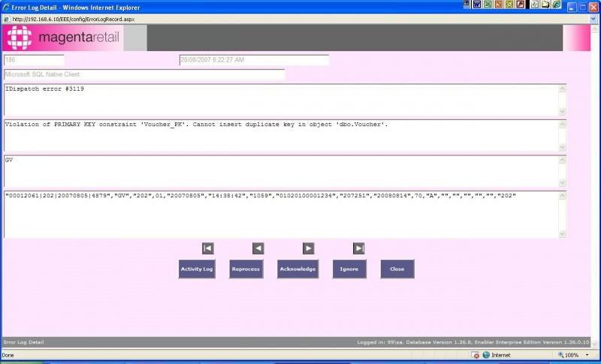Click the scroll down arrow of the GV box
This screenshot has height=364, width=601.
coord(562,182)
